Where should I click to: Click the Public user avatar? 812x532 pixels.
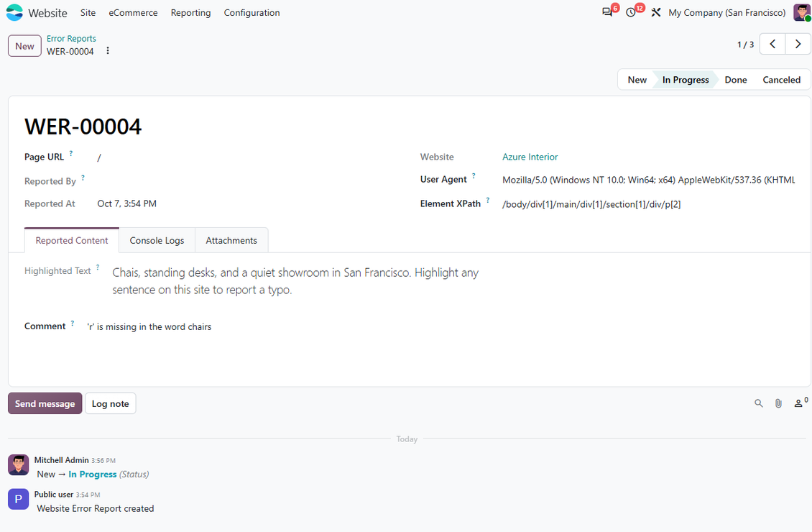[x=18, y=499]
